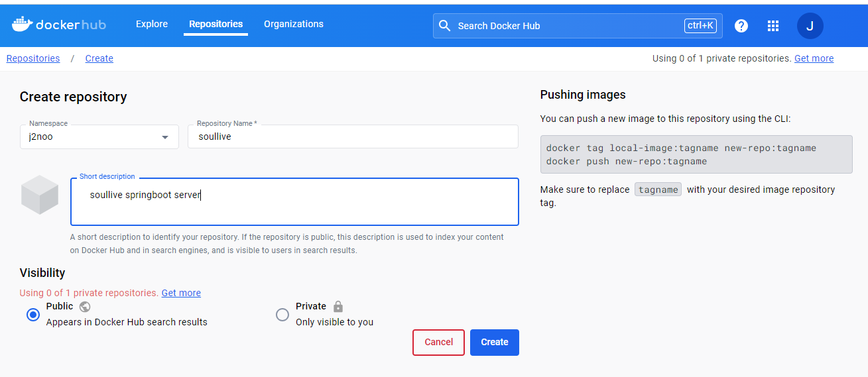
Task: Follow the Get more link under Visibility
Action: coord(181,293)
